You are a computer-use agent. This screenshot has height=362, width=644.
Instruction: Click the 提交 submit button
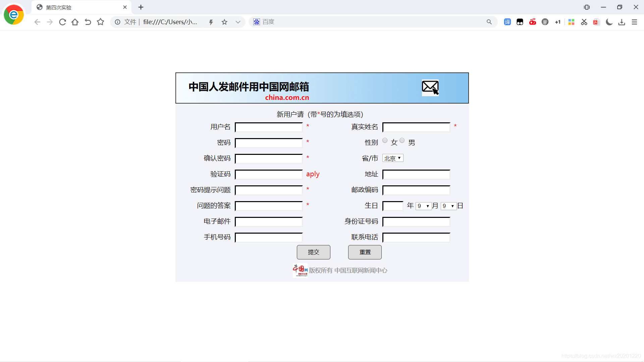point(313,252)
